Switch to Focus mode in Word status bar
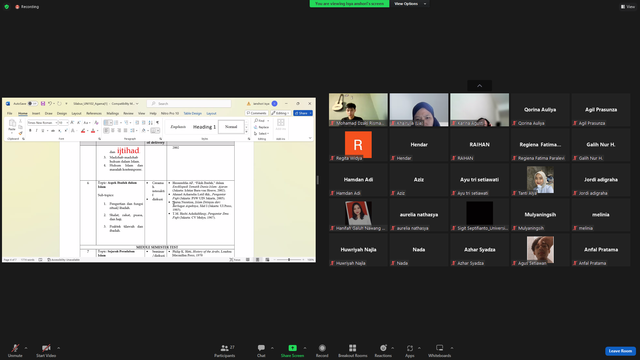 (x=235, y=260)
